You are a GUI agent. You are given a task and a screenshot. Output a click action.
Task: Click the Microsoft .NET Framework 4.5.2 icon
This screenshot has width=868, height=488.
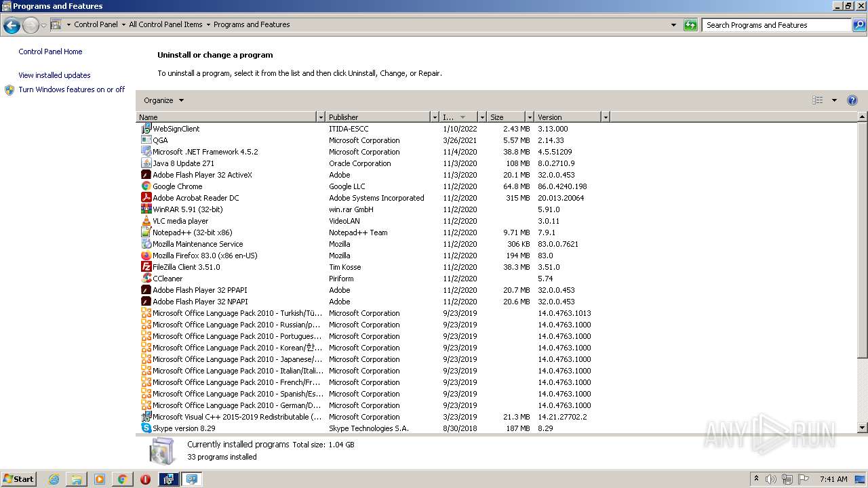pos(146,152)
